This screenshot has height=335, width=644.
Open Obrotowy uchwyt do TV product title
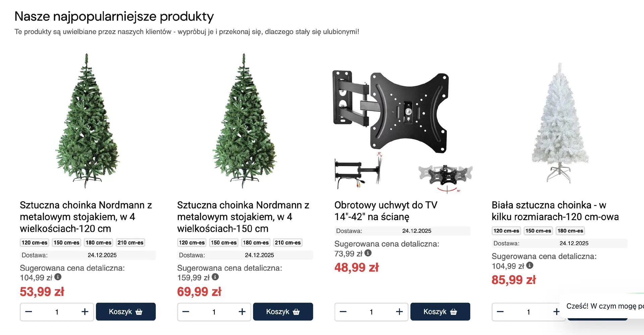coord(386,211)
